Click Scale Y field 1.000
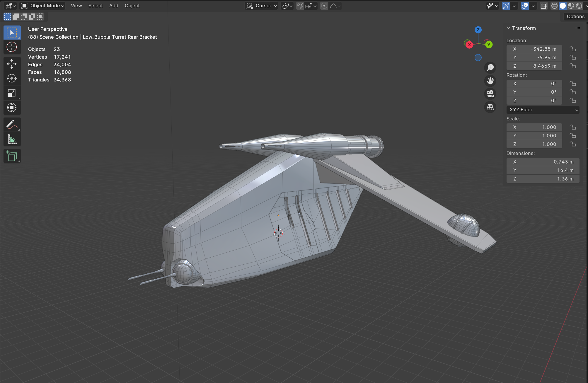588x383 pixels. coord(534,136)
